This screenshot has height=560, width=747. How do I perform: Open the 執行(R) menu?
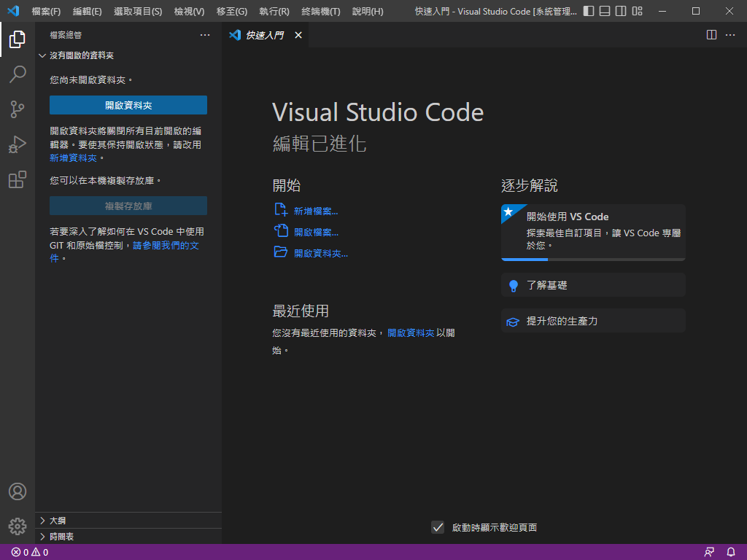pyautogui.click(x=274, y=11)
